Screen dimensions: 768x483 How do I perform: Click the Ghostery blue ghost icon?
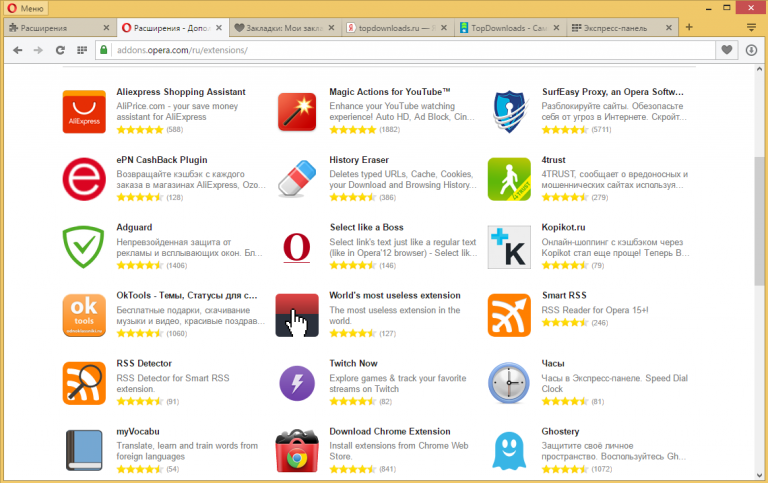[509, 451]
